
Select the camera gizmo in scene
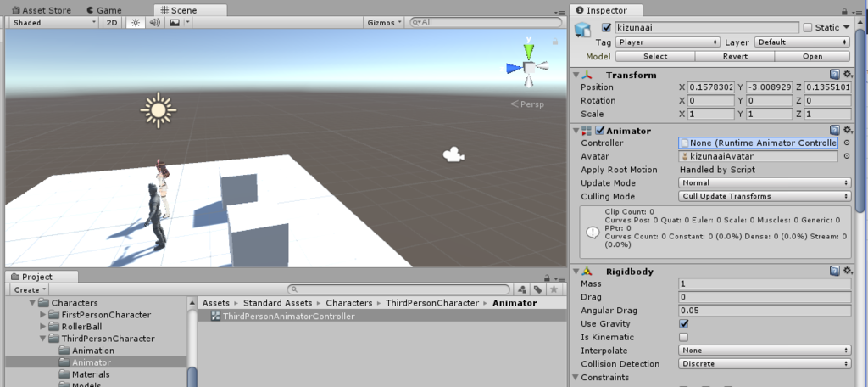454,154
